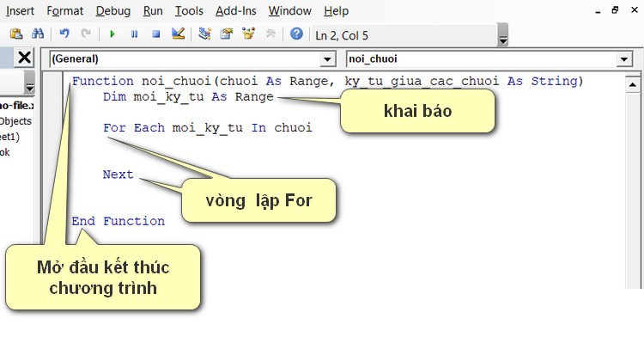644x343 pixels.
Task: Click the 'ky_tu_giua_cac_chuoi' parameter text
Action: [x=422, y=81]
